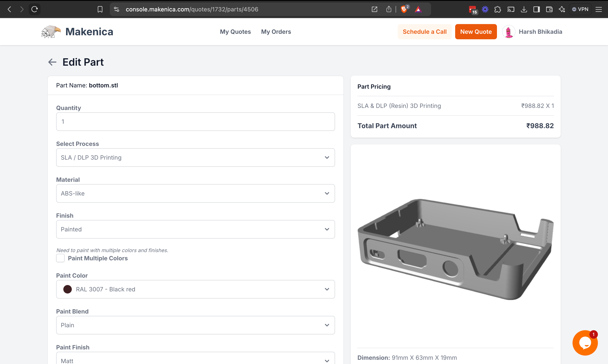
Task: Click the New Quote button
Action: (x=476, y=32)
